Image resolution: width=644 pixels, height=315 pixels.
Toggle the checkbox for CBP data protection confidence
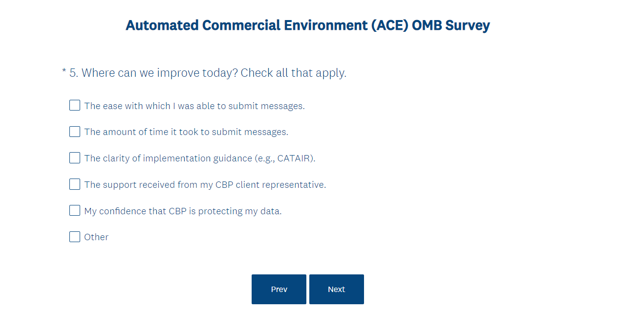coord(75,211)
